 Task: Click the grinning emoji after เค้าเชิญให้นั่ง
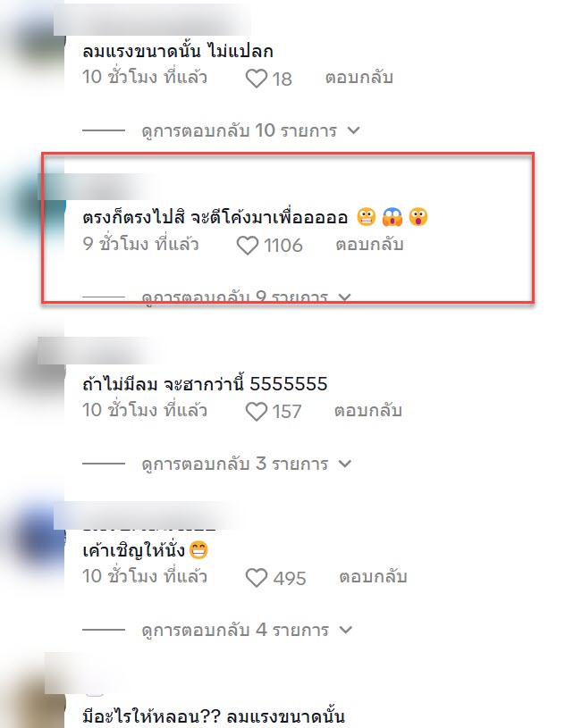coord(198,550)
